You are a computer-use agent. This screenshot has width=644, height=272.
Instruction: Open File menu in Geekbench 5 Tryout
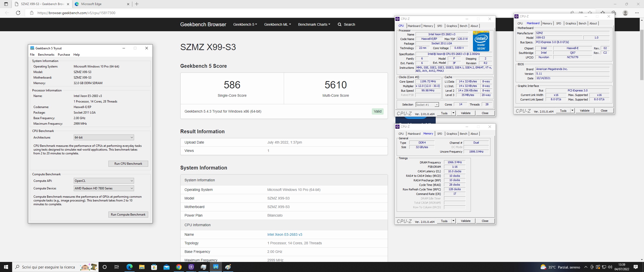coord(32,55)
